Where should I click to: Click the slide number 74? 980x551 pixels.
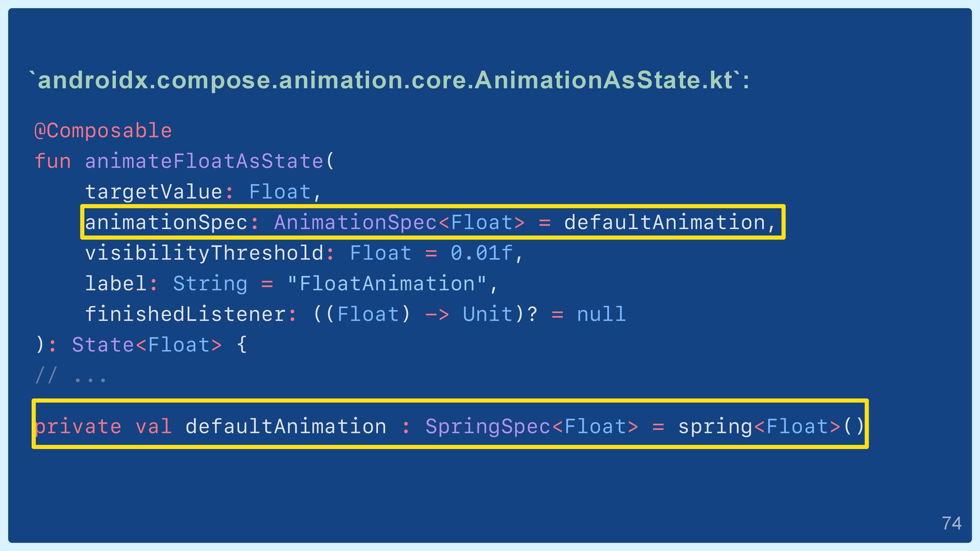(951, 523)
